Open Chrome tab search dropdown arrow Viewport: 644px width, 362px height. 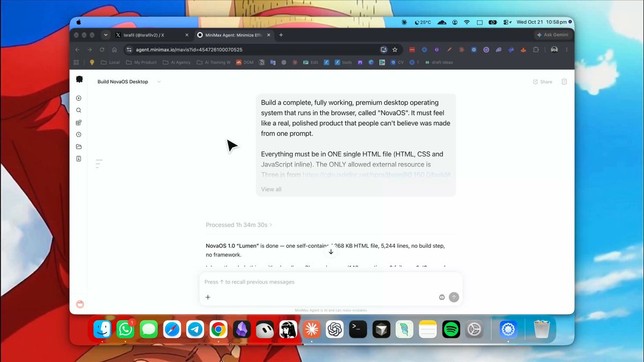(x=106, y=35)
